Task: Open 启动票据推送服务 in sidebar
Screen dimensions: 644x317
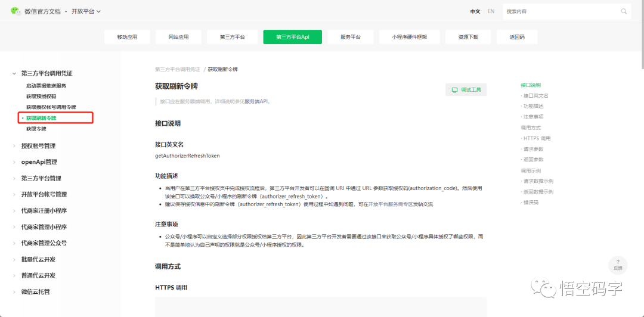Action: tap(46, 86)
